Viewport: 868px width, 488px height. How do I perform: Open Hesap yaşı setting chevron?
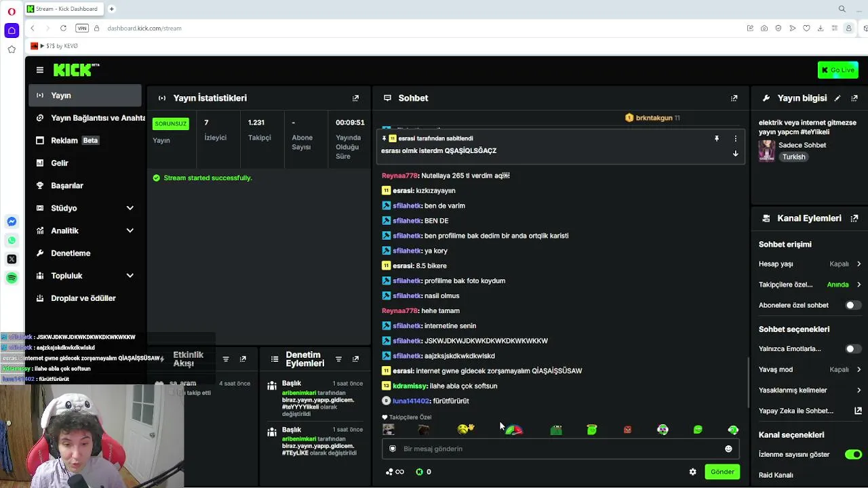point(859,264)
